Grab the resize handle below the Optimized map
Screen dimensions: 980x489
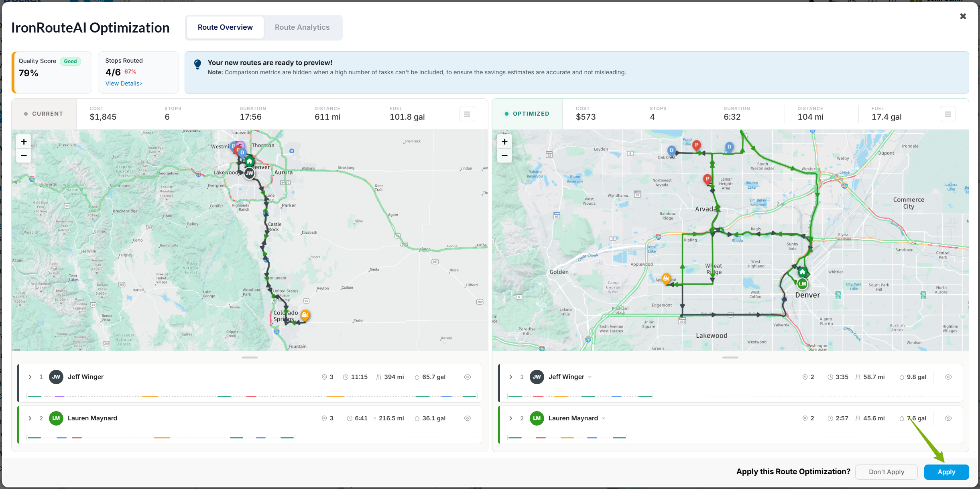(x=730, y=357)
